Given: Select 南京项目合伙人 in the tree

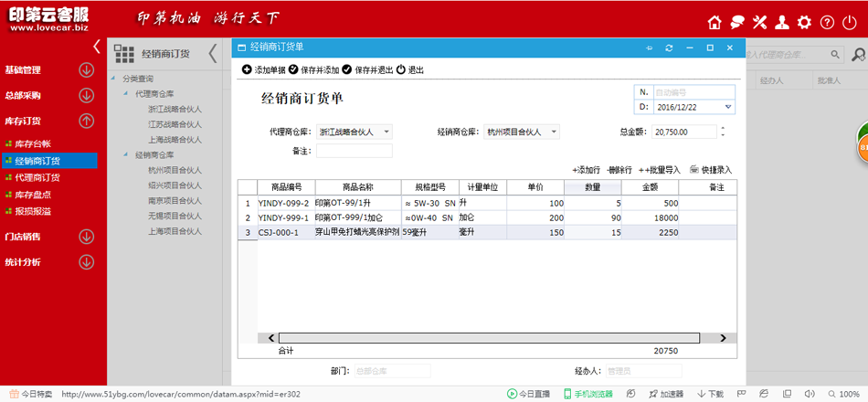Looking at the screenshot, I should 175,200.
